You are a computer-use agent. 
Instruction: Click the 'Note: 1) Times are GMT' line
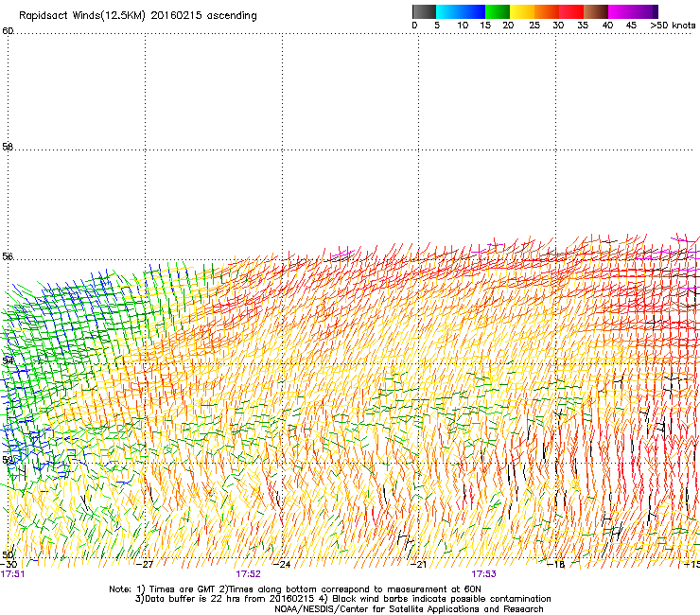[x=295, y=589]
